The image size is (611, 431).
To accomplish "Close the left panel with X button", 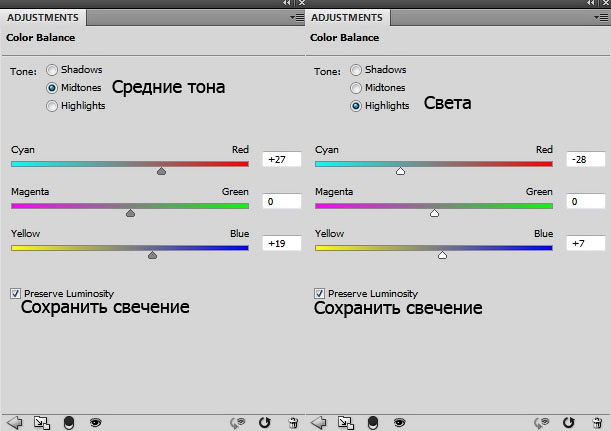I will pos(302,3).
